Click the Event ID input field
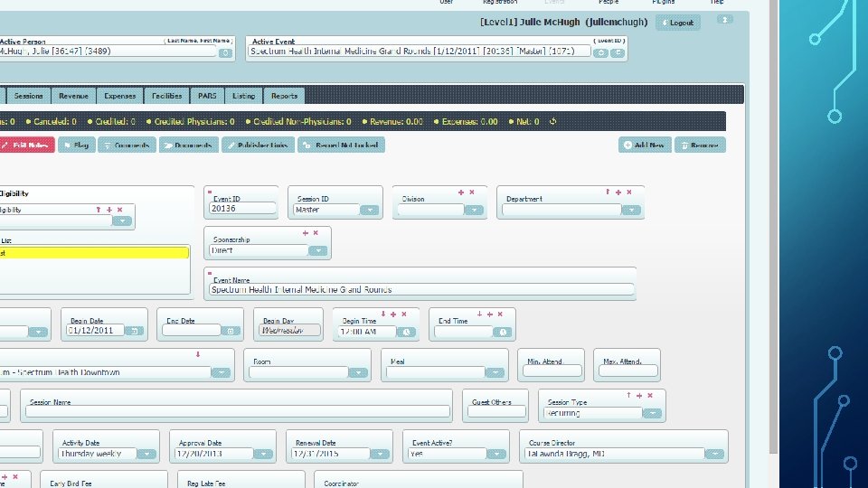This screenshot has width=868, height=488. click(242, 209)
